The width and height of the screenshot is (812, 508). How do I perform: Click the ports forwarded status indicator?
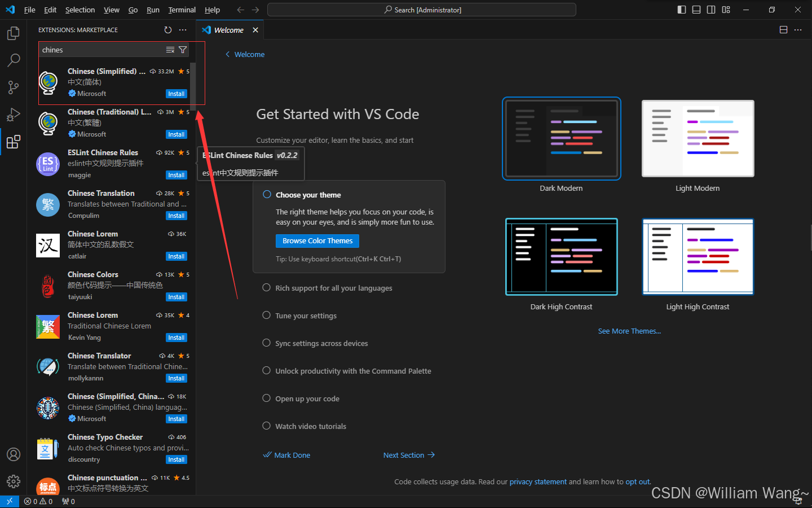click(68, 501)
